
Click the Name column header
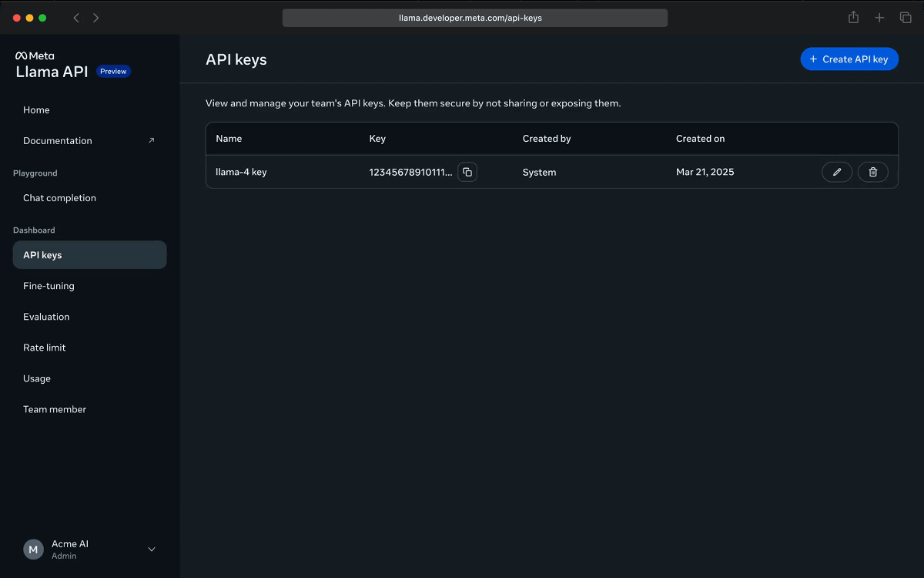pyautogui.click(x=229, y=139)
